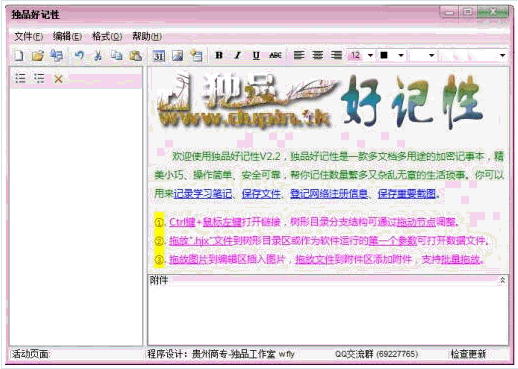Image resolution: width=518 pixels, height=369 pixels.
Task: Click the empty tree directory panel
Action: tap(76, 217)
